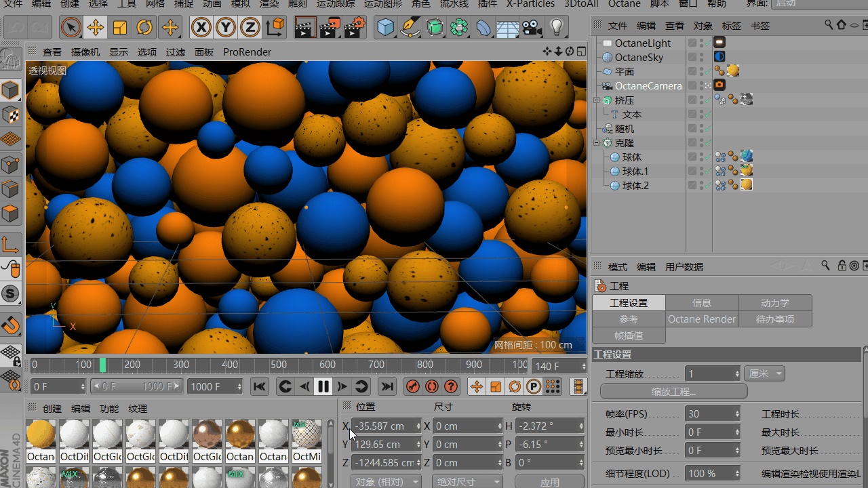This screenshot has width=868, height=488.
Task: Click the green timeline playhead marker
Action: [x=102, y=365]
